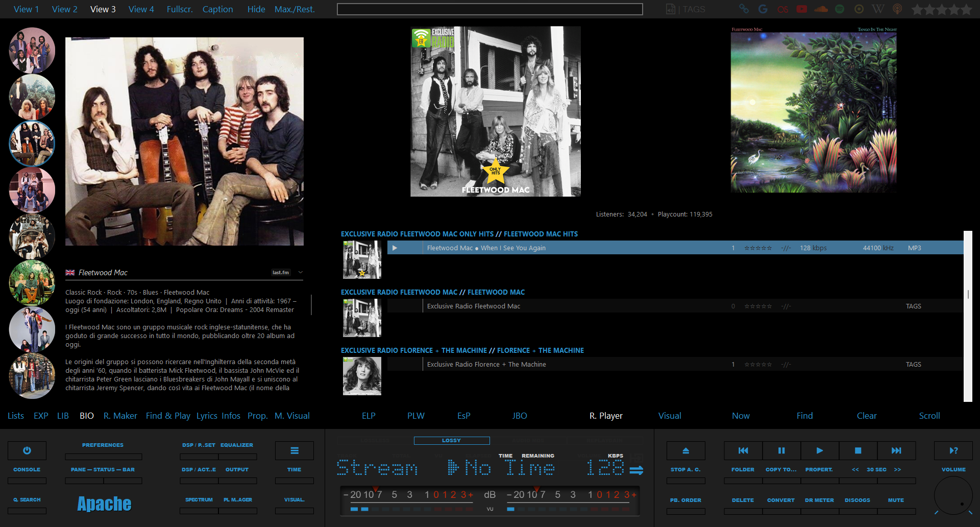
Task: Open the Visual tab
Action: 670,416
